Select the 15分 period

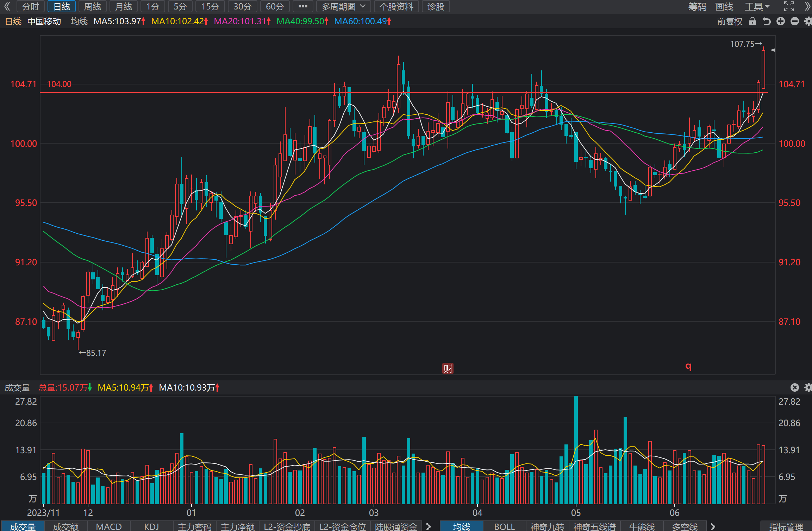[210, 6]
